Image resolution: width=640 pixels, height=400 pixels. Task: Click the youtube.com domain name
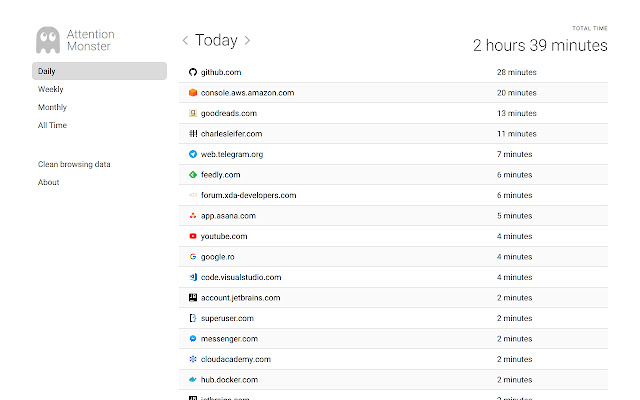click(x=224, y=236)
